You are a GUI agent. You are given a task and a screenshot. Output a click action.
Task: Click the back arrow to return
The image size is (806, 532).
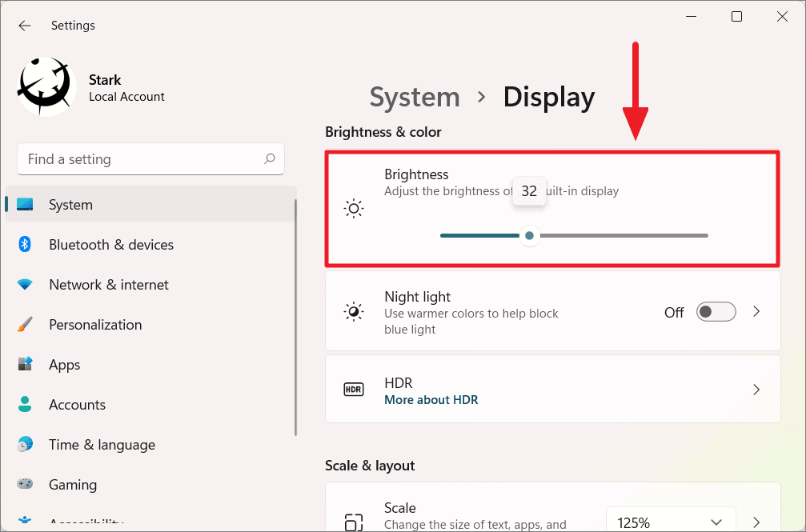coord(24,25)
